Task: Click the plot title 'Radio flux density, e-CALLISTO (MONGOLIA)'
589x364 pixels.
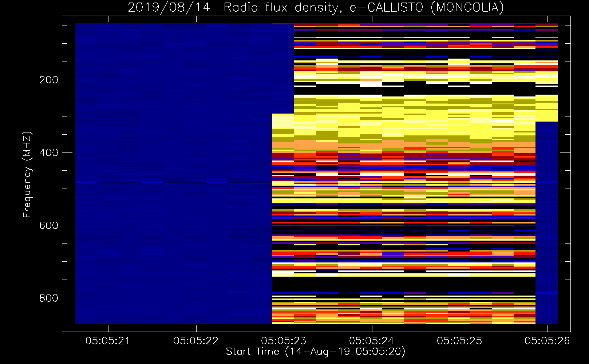Action: 364,8
